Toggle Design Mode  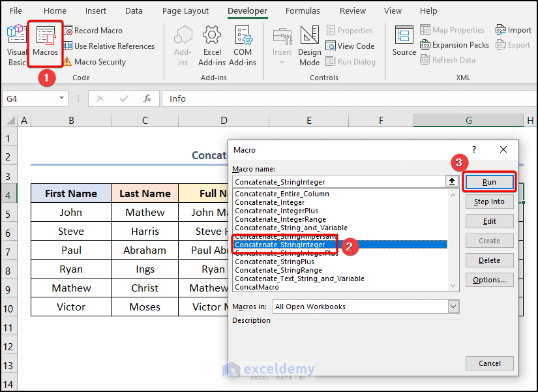coord(309,44)
